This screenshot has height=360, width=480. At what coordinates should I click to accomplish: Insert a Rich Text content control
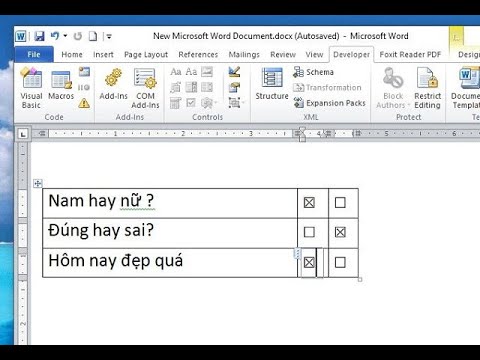(176, 72)
